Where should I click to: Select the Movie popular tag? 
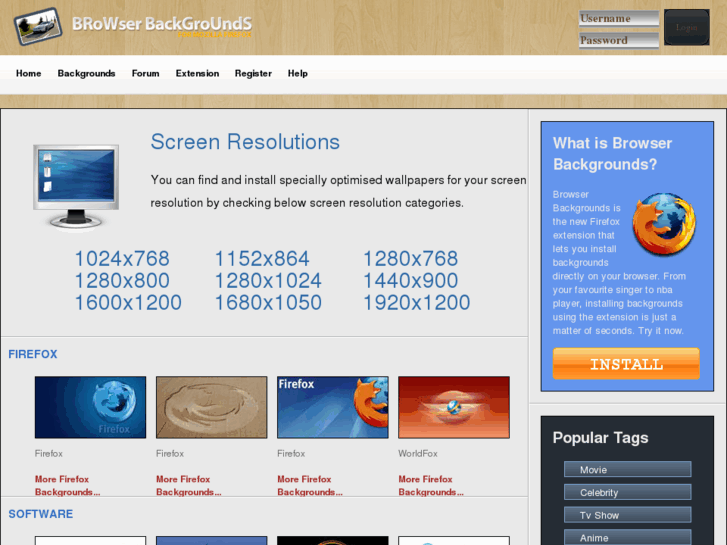[627, 469]
